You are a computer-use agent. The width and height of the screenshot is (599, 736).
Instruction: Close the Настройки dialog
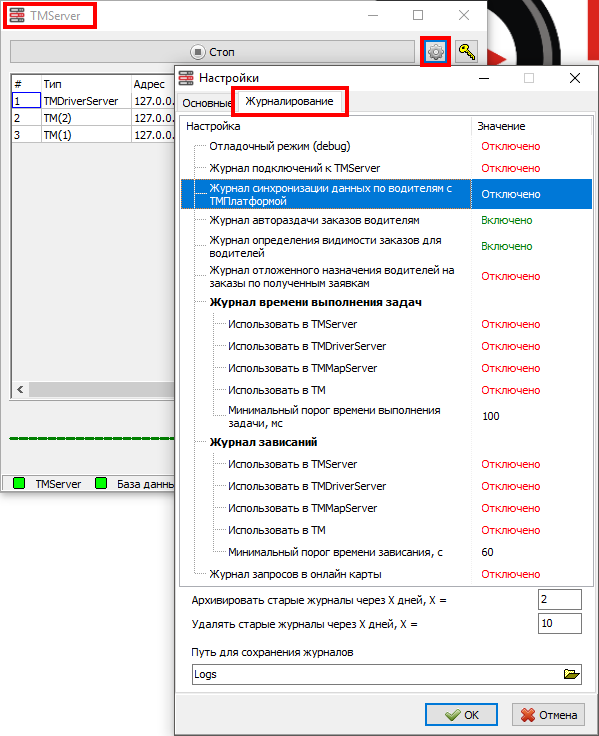pos(575,78)
